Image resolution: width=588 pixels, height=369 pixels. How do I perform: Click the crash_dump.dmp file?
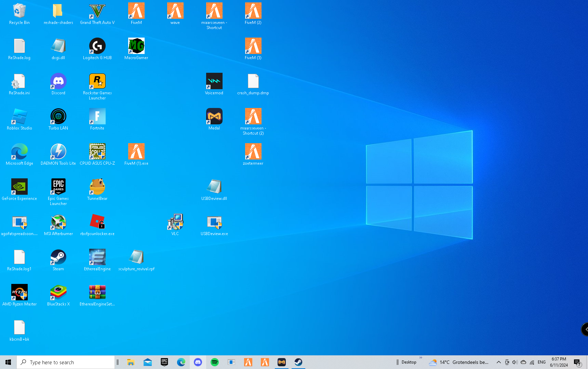(x=253, y=82)
